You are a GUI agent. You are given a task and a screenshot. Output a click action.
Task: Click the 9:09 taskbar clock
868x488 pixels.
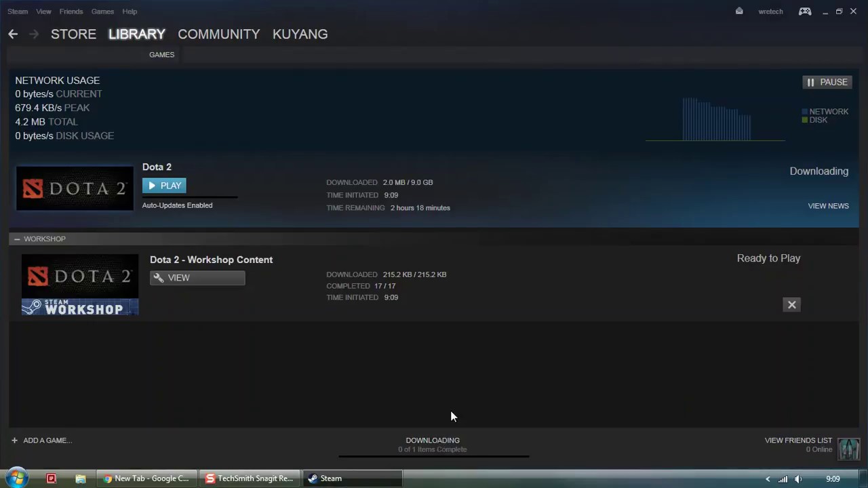pyautogui.click(x=833, y=479)
